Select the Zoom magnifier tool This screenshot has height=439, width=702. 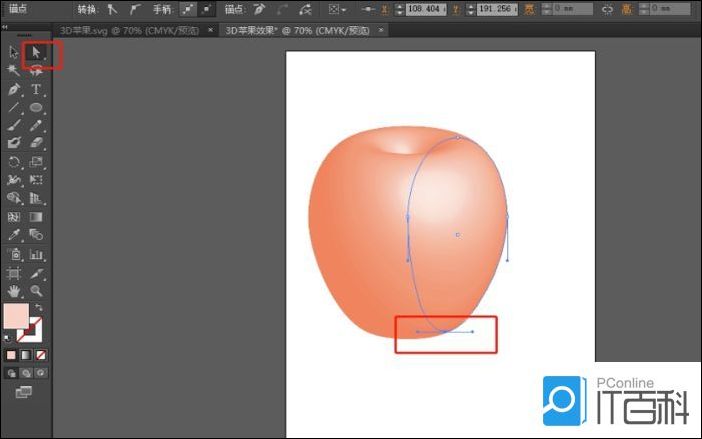(36, 290)
